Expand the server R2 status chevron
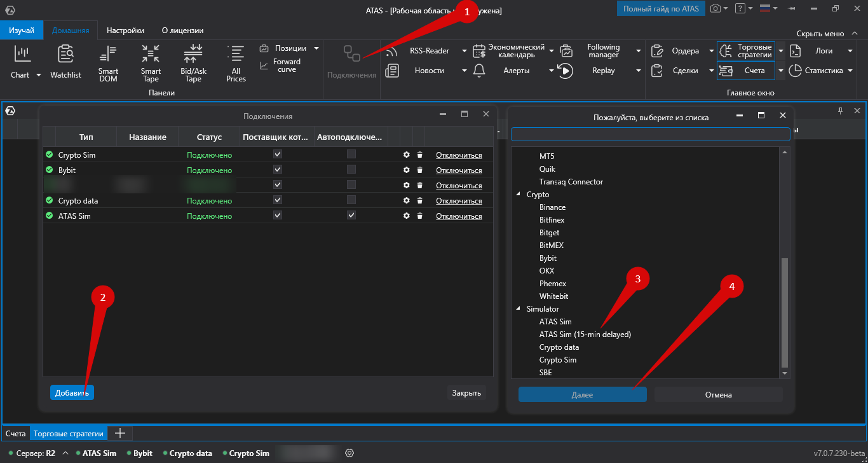Viewport: 868px width, 463px height. 65,453
